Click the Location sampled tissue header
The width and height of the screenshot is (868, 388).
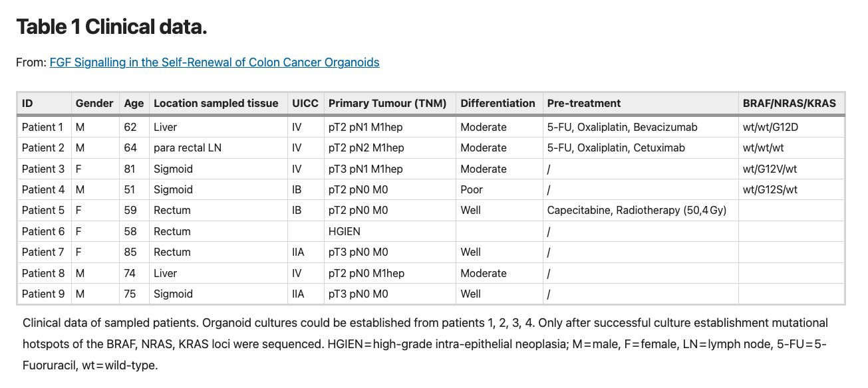(x=216, y=103)
